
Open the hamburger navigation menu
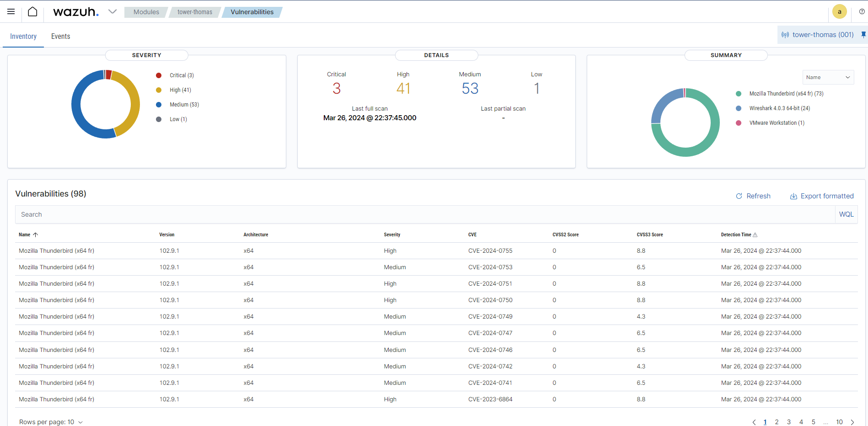click(11, 11)
